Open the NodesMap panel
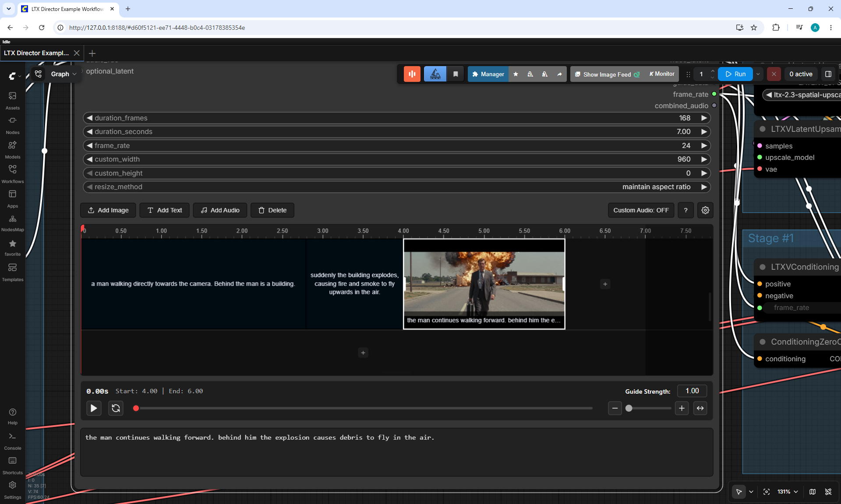Image resolution: width=841 pixels, height=504 pixels. click(13, 223)
